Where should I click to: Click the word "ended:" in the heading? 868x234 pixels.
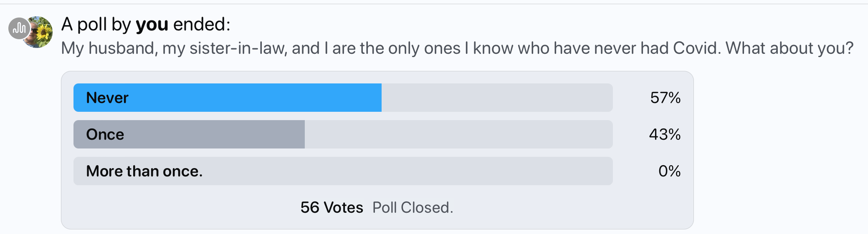pyautogui.click(x=202, y=25)
